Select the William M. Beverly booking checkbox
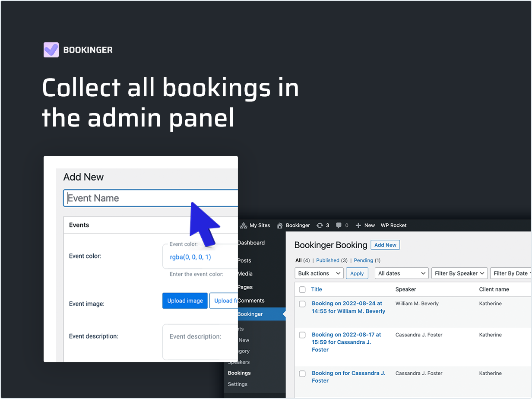The height and width of the screenshot is (399, 532). [x=302, y=304]
